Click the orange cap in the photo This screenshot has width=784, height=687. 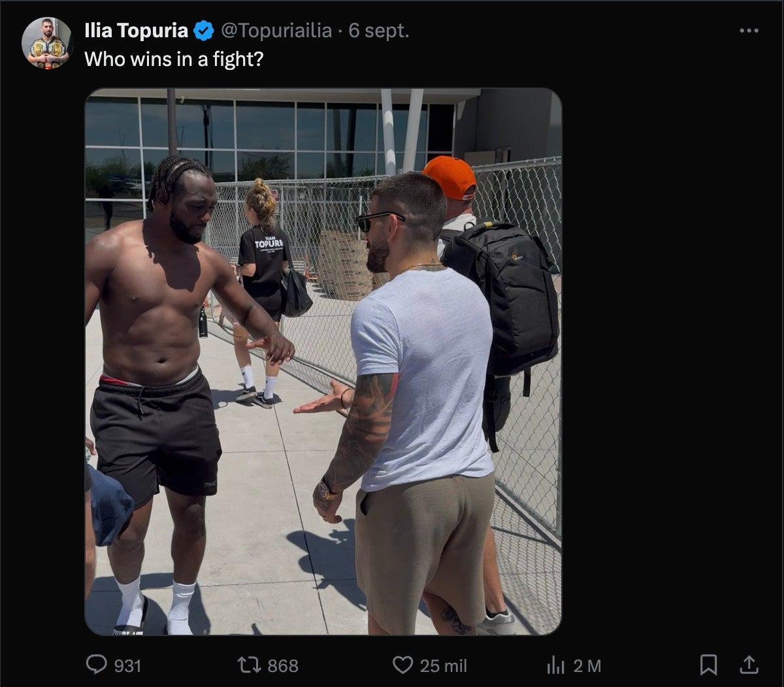(449, 175)
